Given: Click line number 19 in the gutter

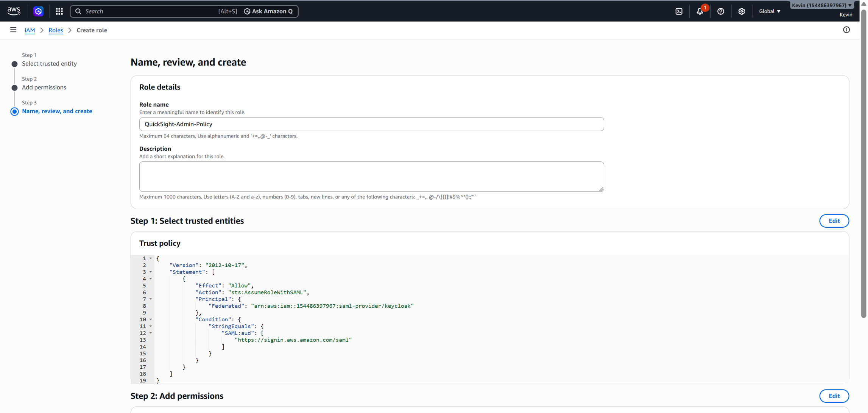Looking at the screenshot, I should [143, 381].
